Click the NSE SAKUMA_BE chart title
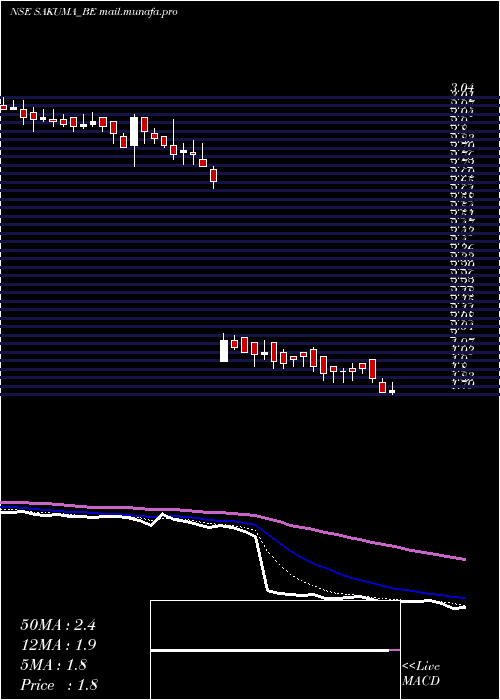The image size is (500, 700). pos(94,12)
